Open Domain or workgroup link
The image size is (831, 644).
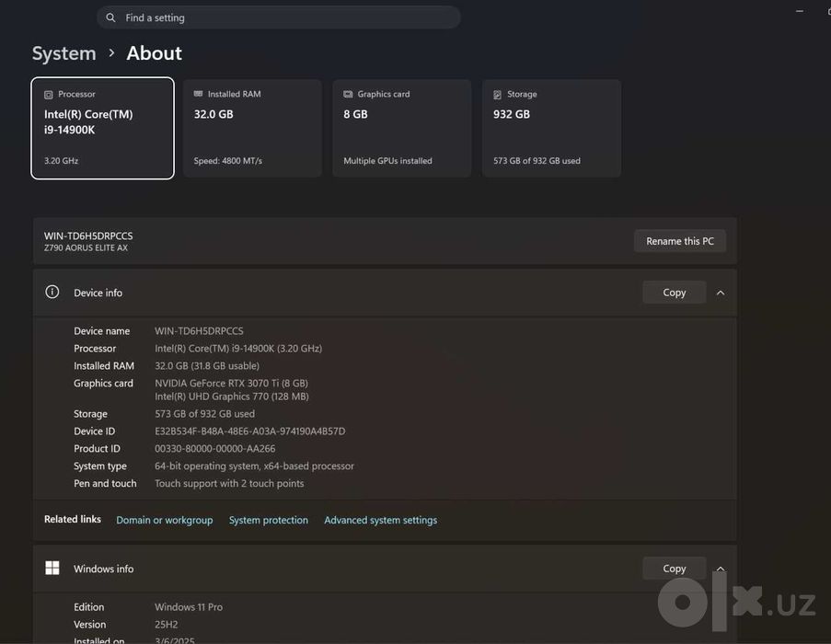pos(165,520)
